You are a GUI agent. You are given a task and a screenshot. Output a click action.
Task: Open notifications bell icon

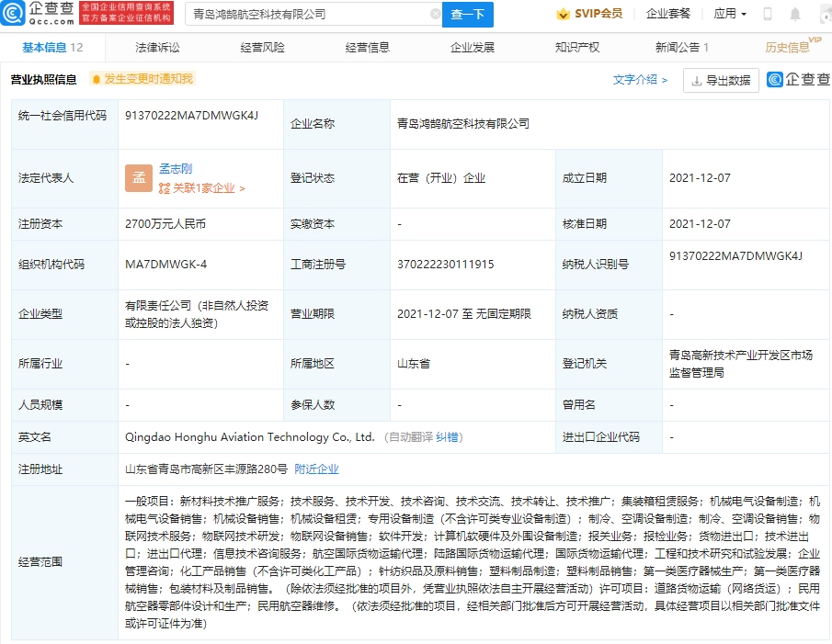pos(795,15)
